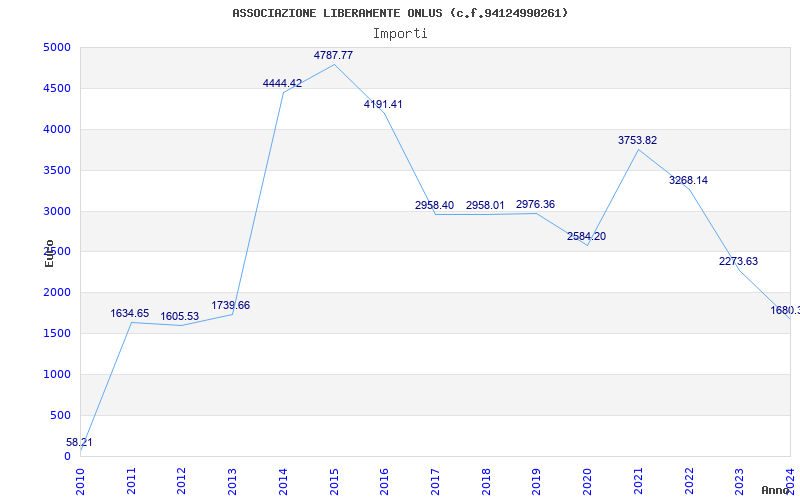Click the y-axis value 500

point(62,415)
